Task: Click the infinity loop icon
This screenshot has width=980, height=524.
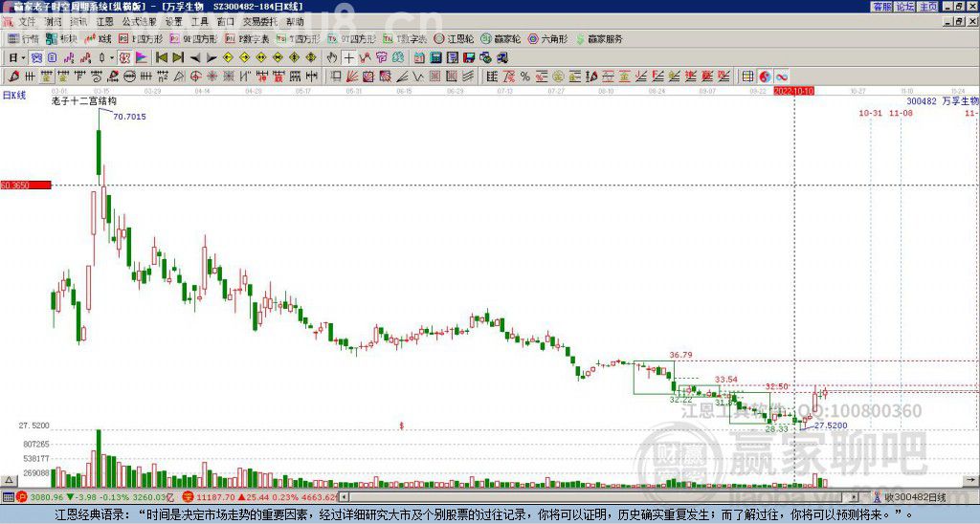Action: 781,76
